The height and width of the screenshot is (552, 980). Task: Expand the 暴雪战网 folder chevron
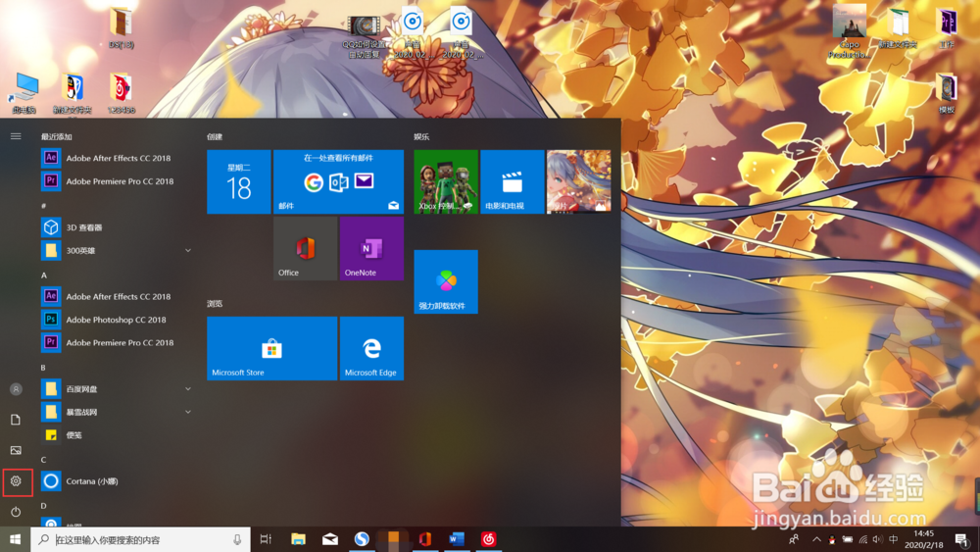pyautogui.click(x=187, y=412)
